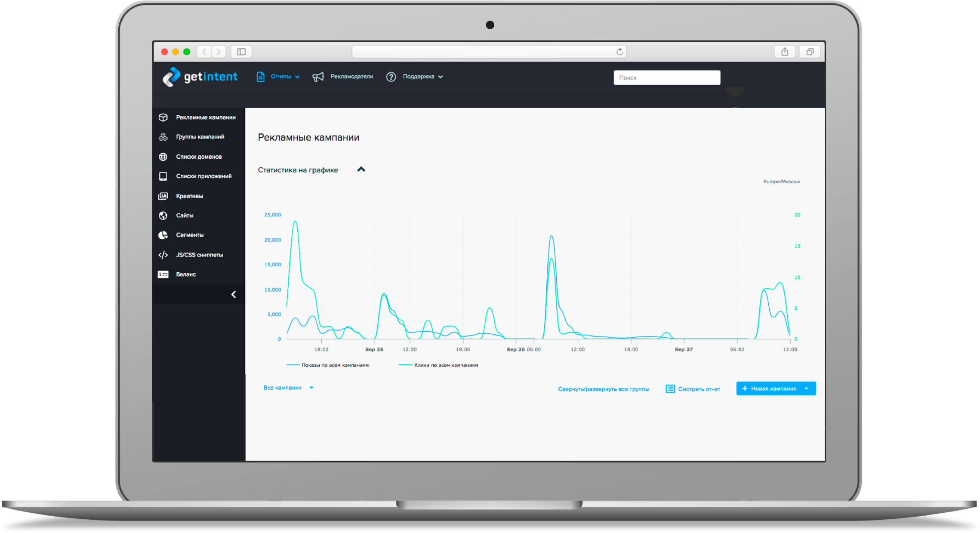This screenshot has height=533, width=980.
Task: Open the JS/CSS сниппеты code icon
Action: click(x=163, y=255)
